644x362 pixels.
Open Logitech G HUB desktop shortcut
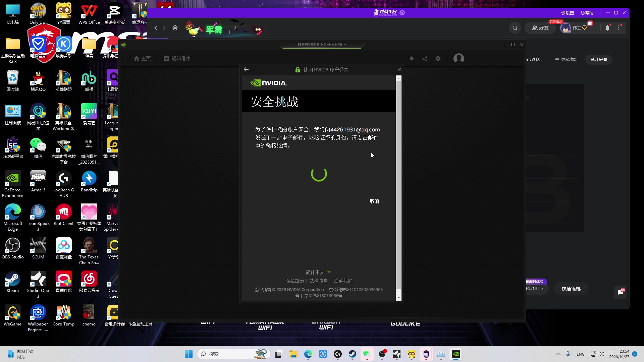[64, 184]
